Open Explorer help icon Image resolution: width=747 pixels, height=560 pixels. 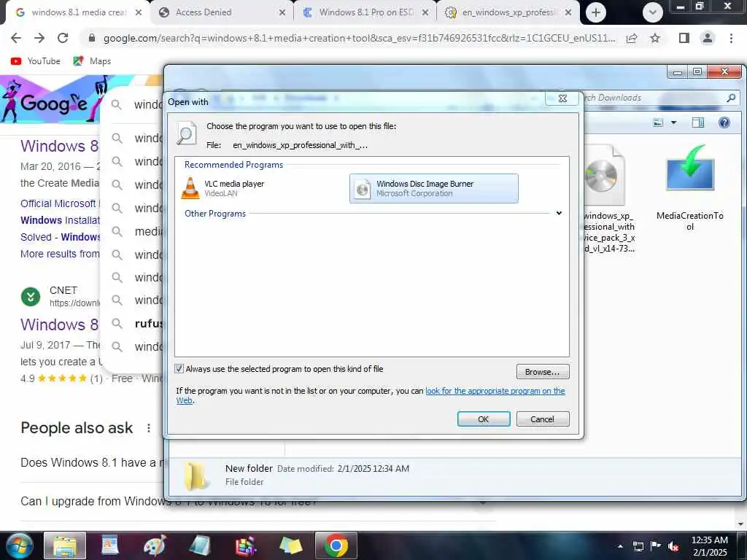(724, 122)
